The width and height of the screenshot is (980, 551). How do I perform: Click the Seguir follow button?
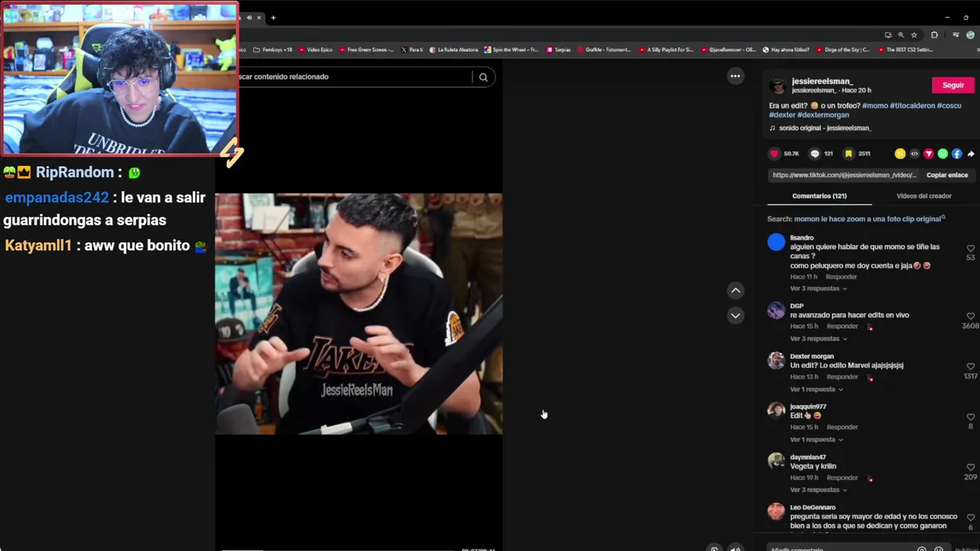tap(952, 85)
